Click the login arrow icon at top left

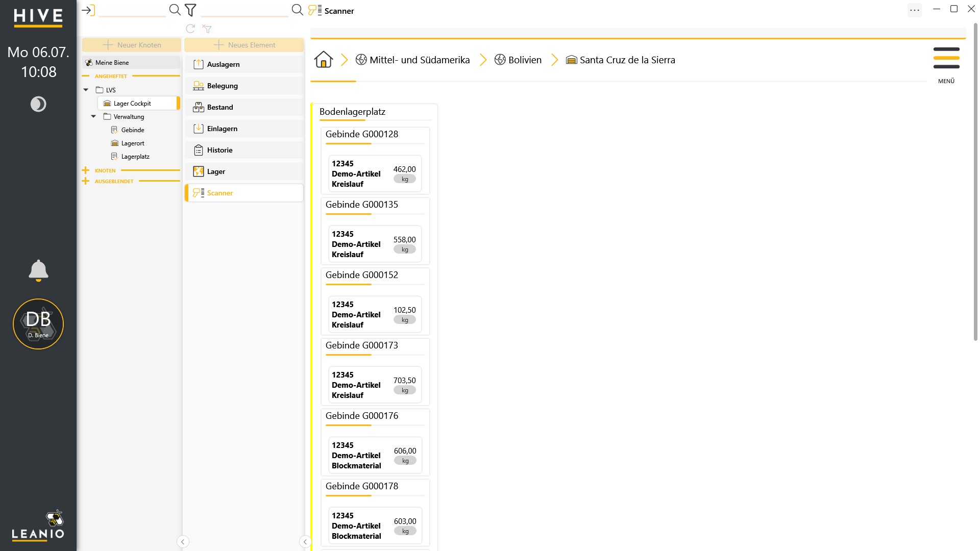tap(88, 10)
